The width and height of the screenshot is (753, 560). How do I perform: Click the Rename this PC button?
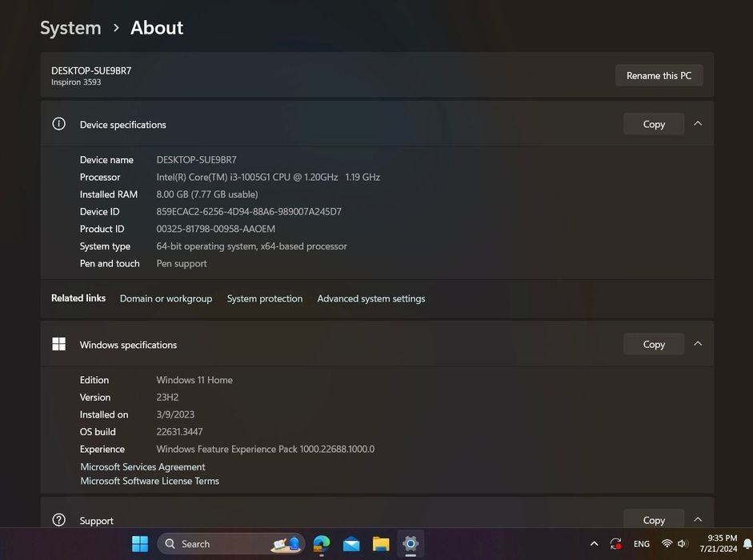coord(659,75)
